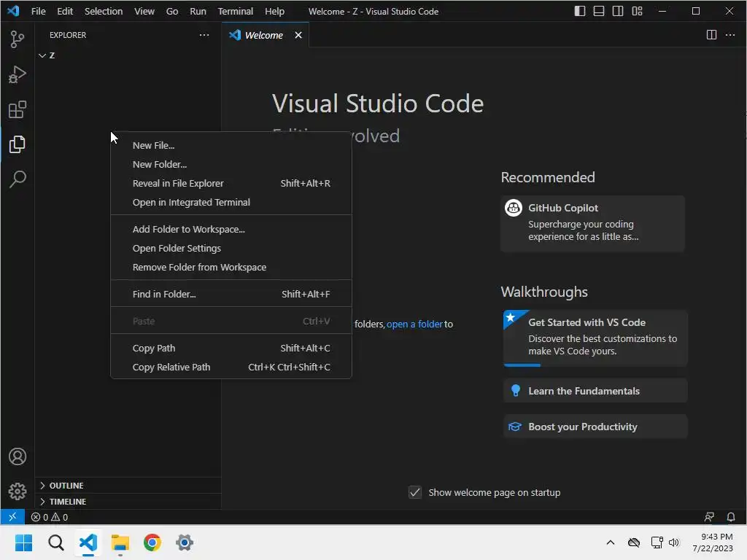Viewport: 747px width, 560px height.
Task: Open Customize Layout icon
Action: tap(637, 11)
